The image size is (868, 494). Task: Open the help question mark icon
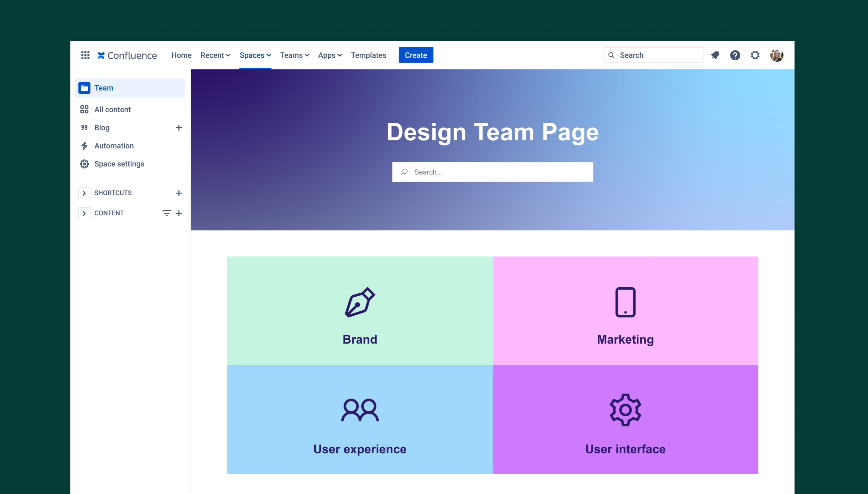[735, 55]
